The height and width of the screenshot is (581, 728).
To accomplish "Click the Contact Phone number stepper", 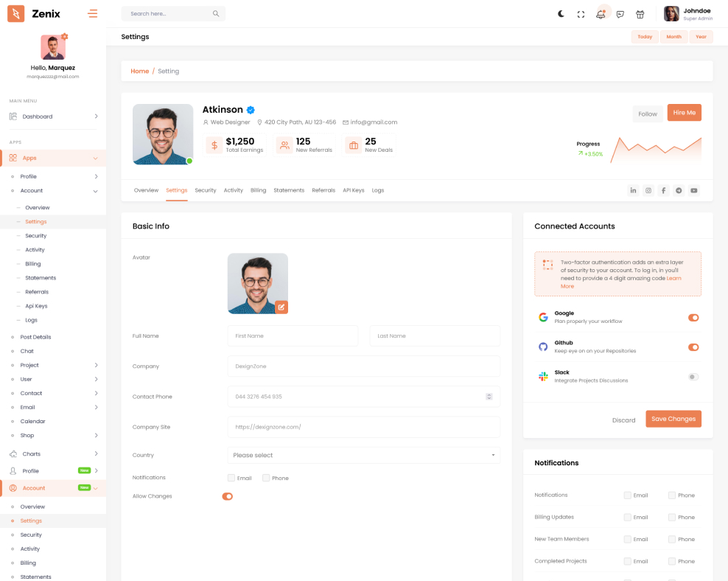I will pyautogui.click(x=489, y=397).
